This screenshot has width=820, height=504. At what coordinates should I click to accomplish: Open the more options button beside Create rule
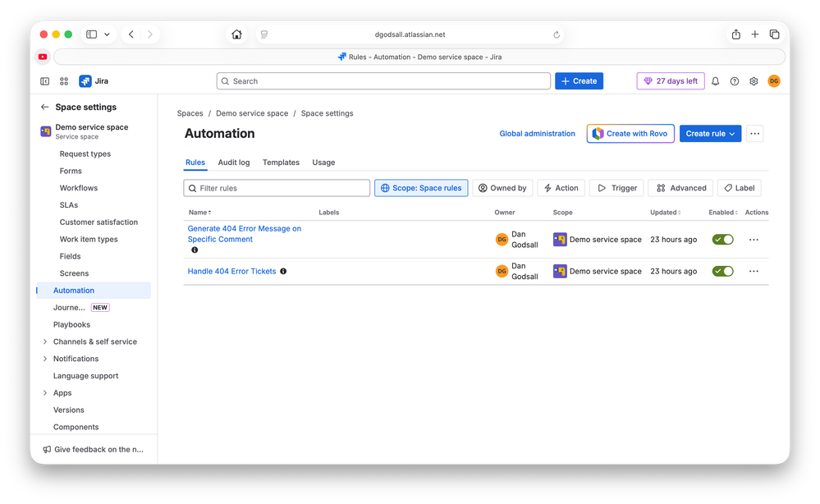[x=754, y=133]
